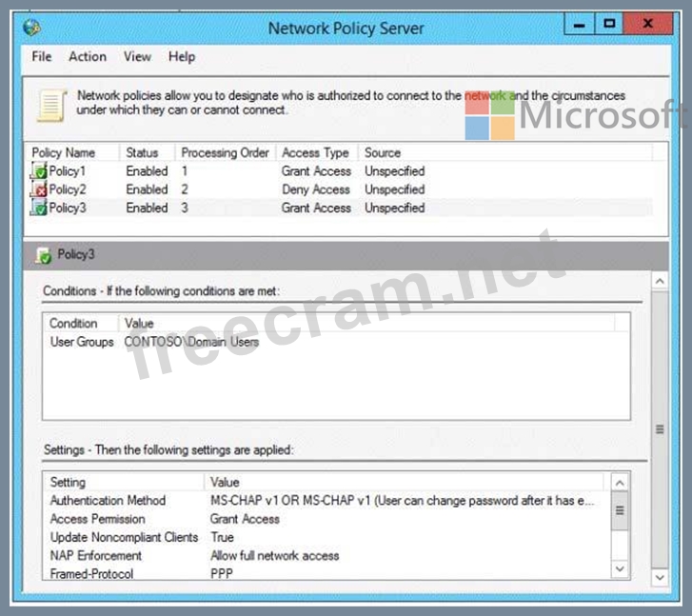Click the Policy3 row icon in list
Image resolution: width=692 pixels, height=616 pixels.
pos(38,208)
